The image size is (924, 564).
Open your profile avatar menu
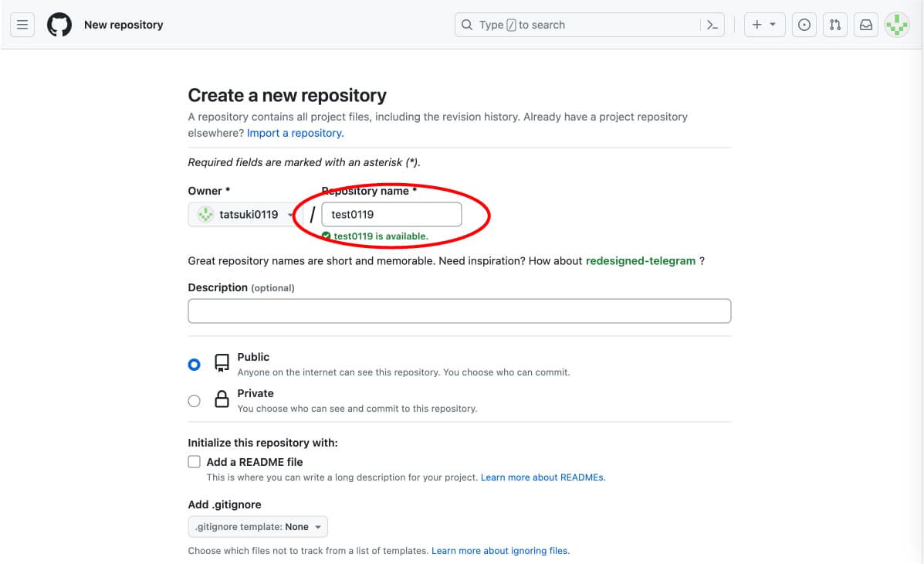click(896, 24)
